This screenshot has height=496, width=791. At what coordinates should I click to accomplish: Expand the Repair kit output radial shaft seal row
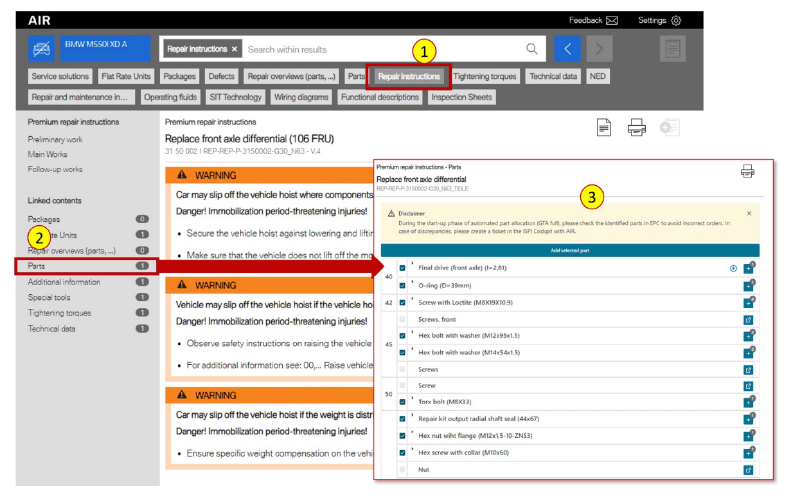[x=413, y=418]
